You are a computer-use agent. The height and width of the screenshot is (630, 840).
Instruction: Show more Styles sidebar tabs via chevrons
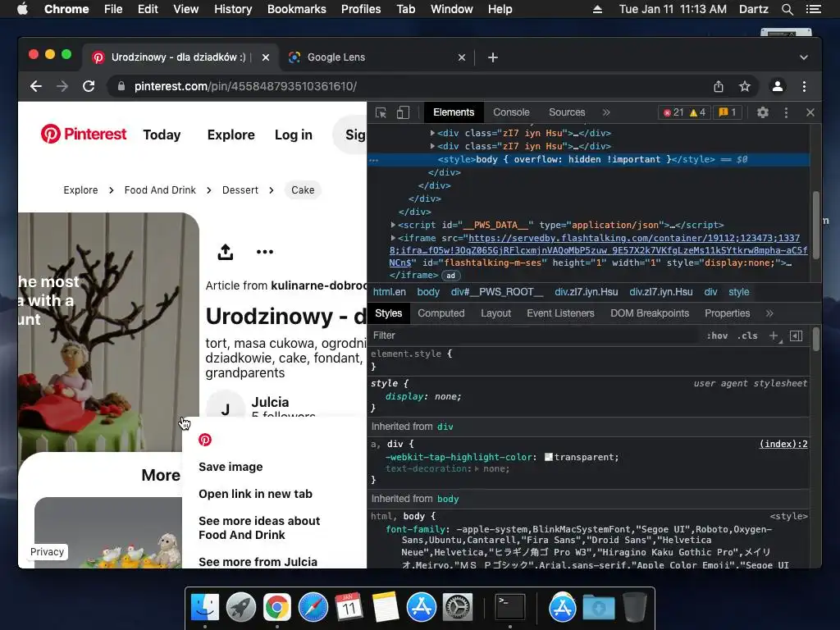click(769, 313)
